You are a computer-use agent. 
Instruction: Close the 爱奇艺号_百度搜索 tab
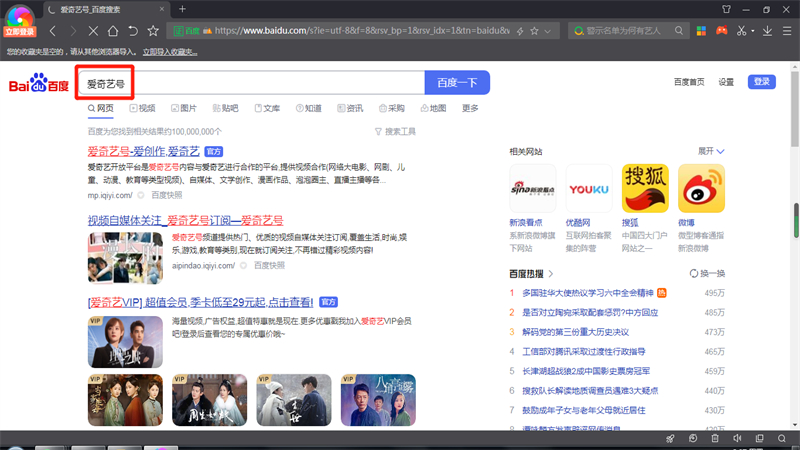[x=162, y=9]
